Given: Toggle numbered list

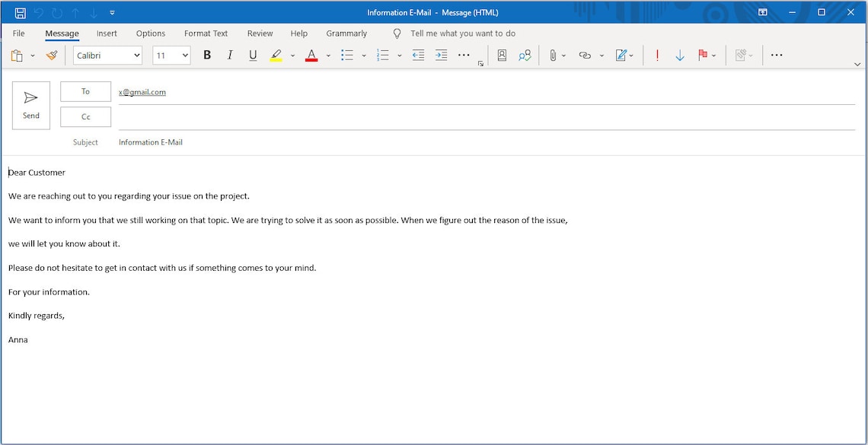Looking at the screenshot, I should [382, 56].
